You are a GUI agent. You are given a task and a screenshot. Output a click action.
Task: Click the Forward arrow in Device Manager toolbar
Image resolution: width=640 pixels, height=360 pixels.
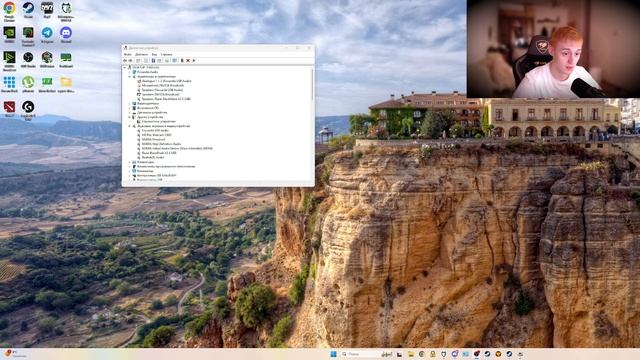click(x=131, y=60)
